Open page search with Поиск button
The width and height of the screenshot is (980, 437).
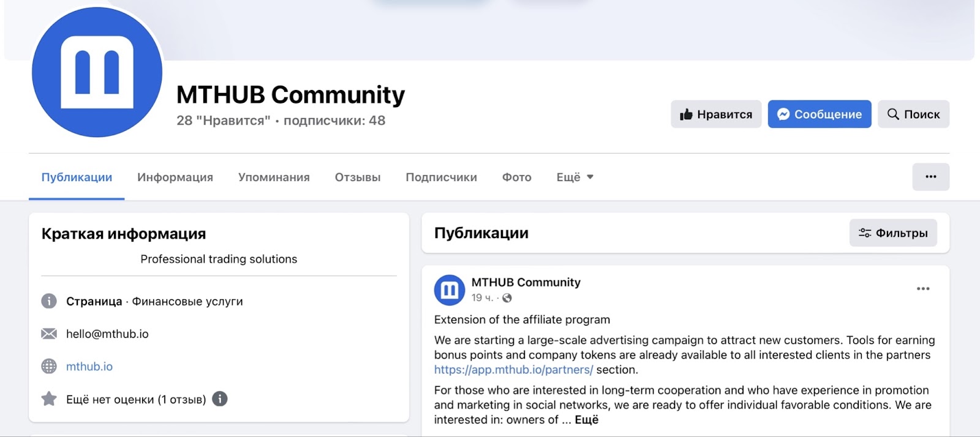[913, 114]
